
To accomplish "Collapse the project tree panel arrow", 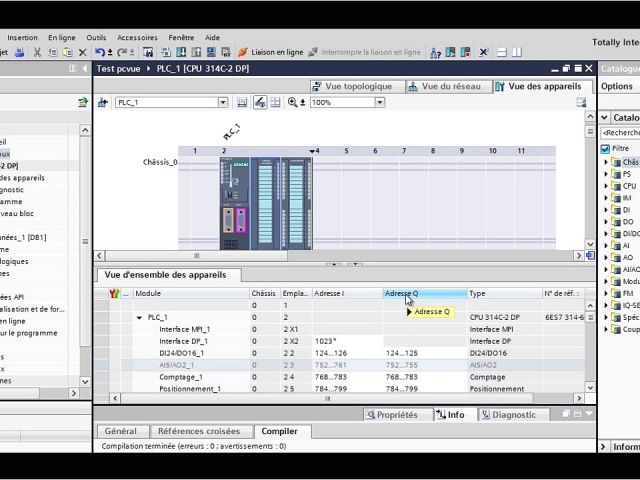I will (x=85, y=69).
